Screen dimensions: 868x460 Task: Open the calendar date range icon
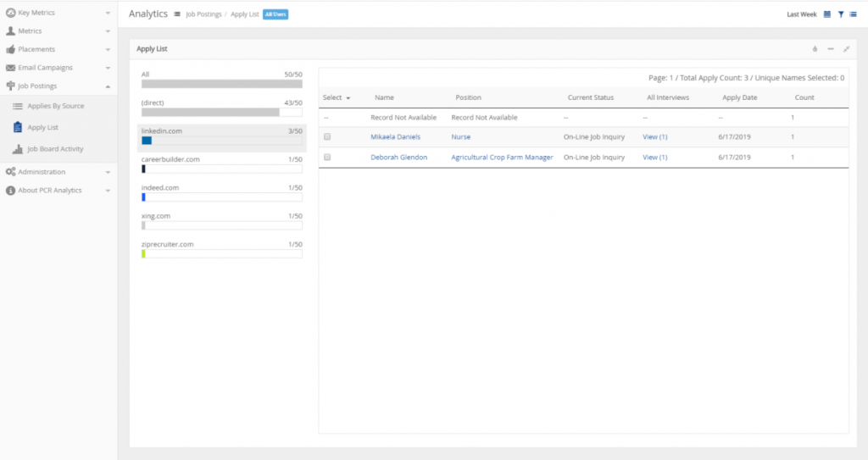(827, 14)
